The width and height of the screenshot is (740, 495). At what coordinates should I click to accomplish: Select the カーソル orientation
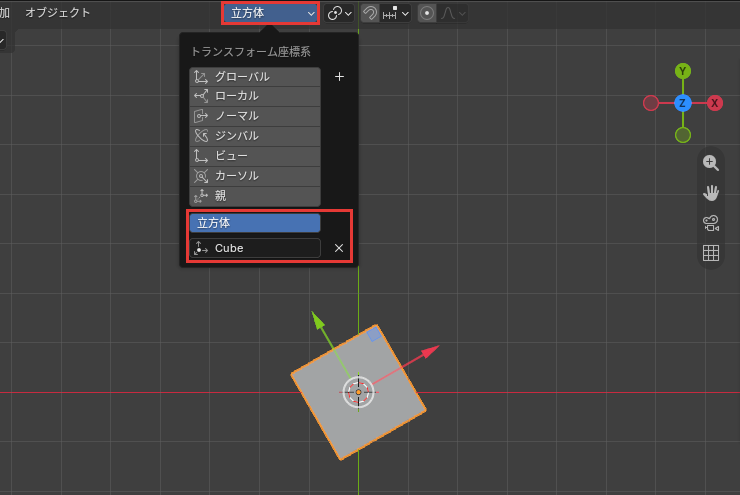(x=255, y=176)
